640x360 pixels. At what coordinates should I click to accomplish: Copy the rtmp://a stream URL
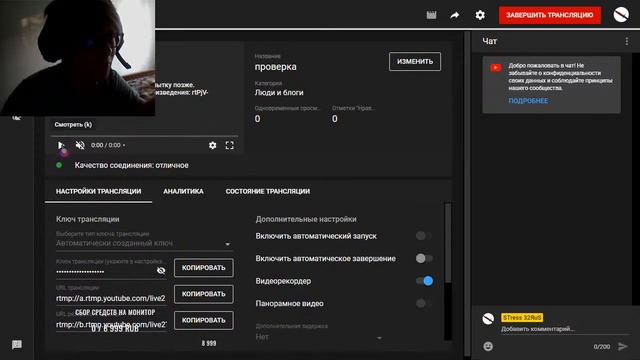[204, 294]
